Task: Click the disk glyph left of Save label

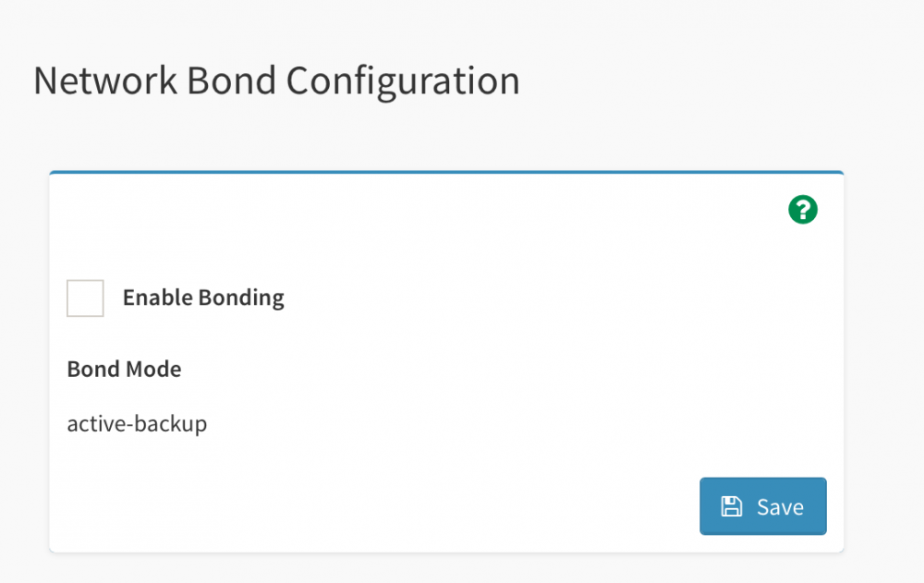Action: pos(731,507)
